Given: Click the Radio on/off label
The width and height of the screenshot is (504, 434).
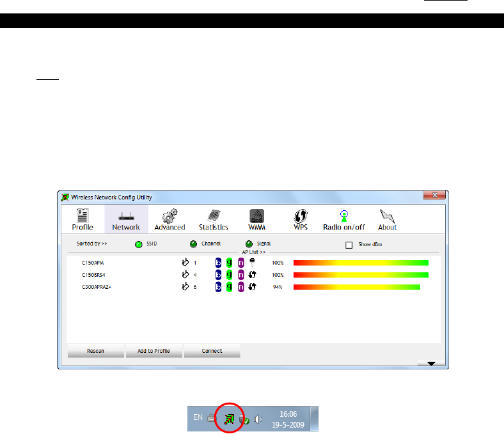Looking at the screenshot, I should tap(344, 228).
